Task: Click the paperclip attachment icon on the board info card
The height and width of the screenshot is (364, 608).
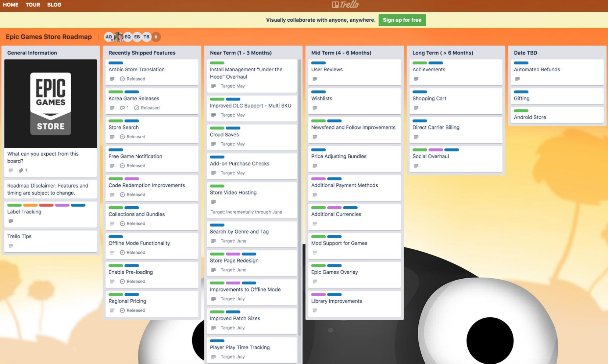Action: pos(21,170)
